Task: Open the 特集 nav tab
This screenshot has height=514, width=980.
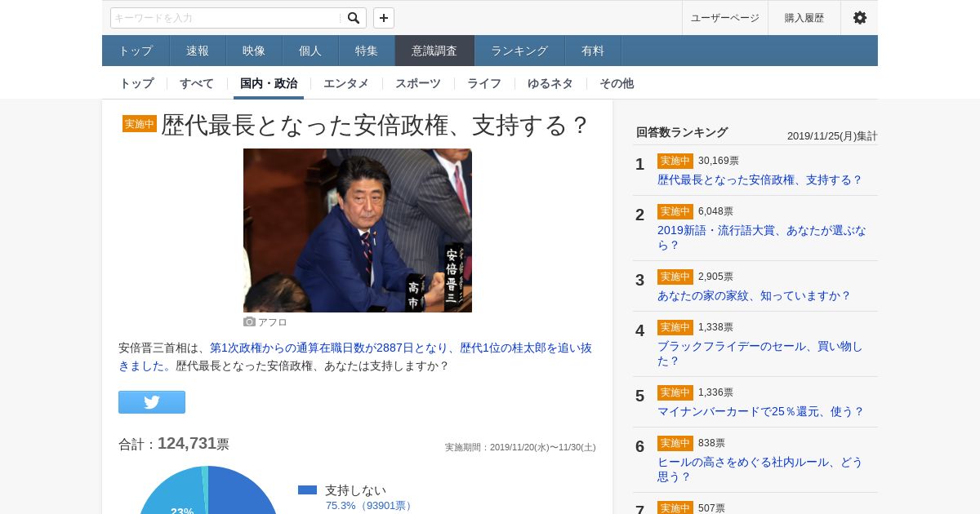Action: [x=367, y=51]
